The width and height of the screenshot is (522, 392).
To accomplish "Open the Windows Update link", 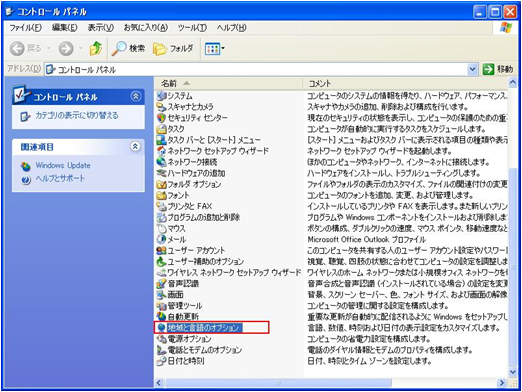I will click(63, 165).
